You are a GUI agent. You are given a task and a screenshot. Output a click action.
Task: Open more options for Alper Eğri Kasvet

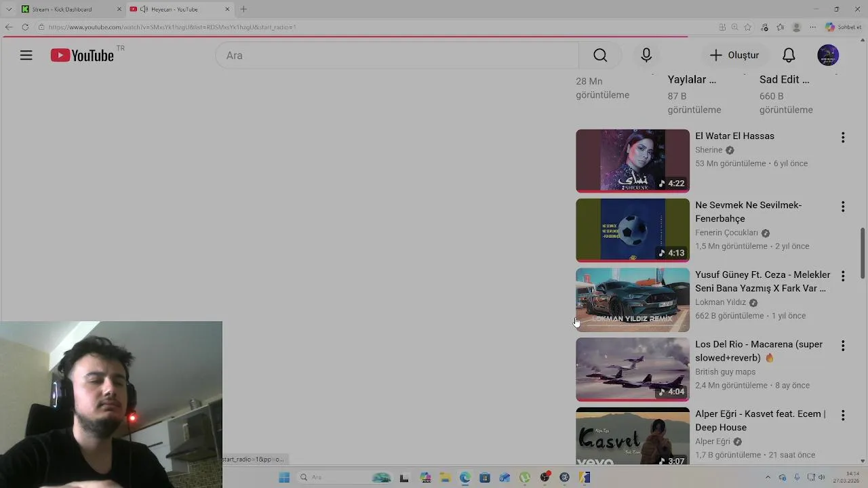pyautogui.click(x=843, y=415)
